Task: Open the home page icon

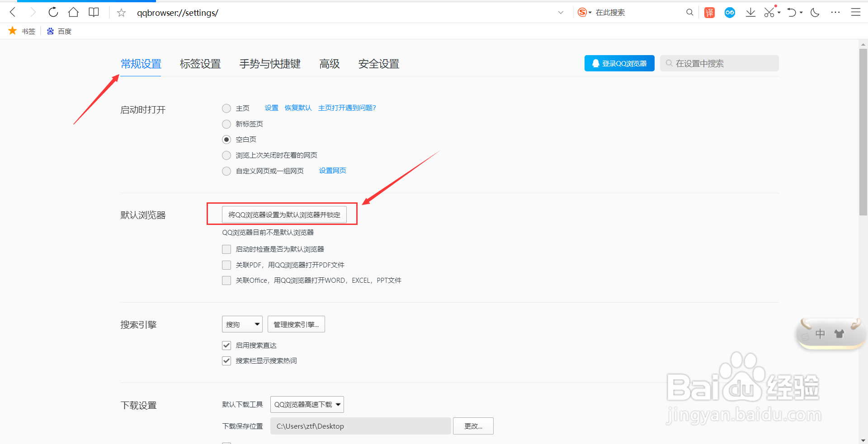Action: coord(73,12)
